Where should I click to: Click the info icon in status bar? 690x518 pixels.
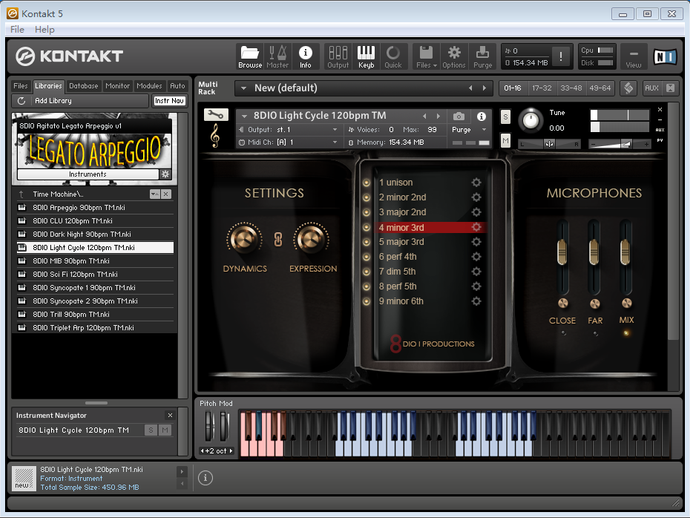[x=205, y=478]
